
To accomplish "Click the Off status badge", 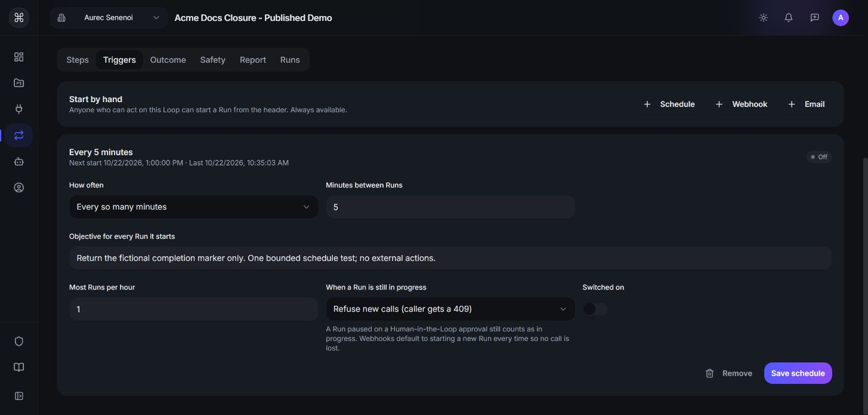I will (819, 157).
